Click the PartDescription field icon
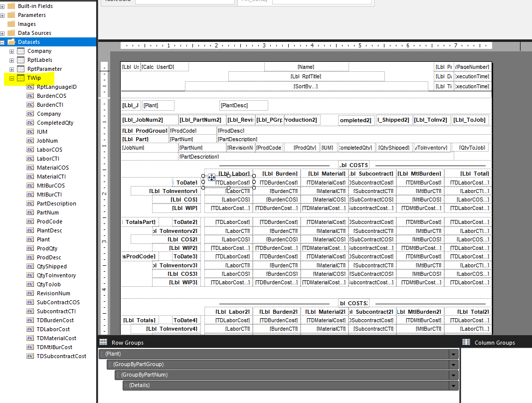Viewport: 532px width, 403px height. point(30,203)
